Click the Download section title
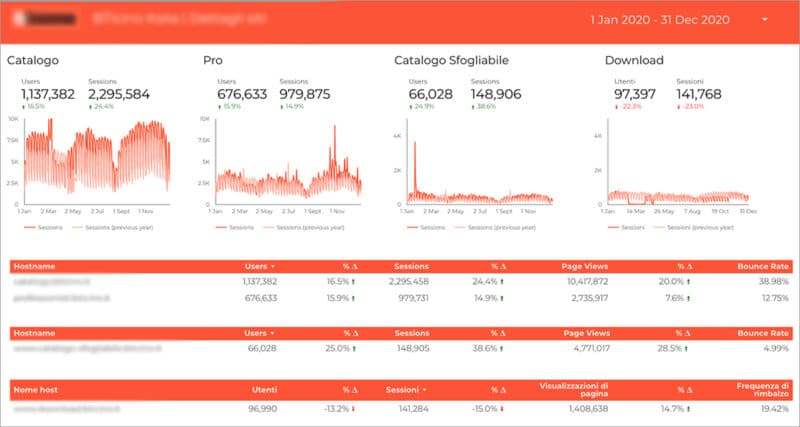Screen dimensions: 800x427 pyautogui.click(x=634, y=60)
